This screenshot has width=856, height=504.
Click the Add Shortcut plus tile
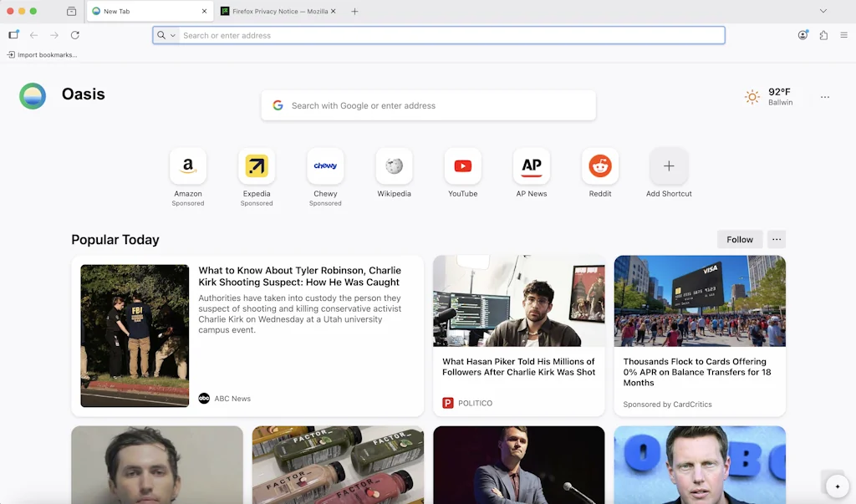(x=669, y=166)
